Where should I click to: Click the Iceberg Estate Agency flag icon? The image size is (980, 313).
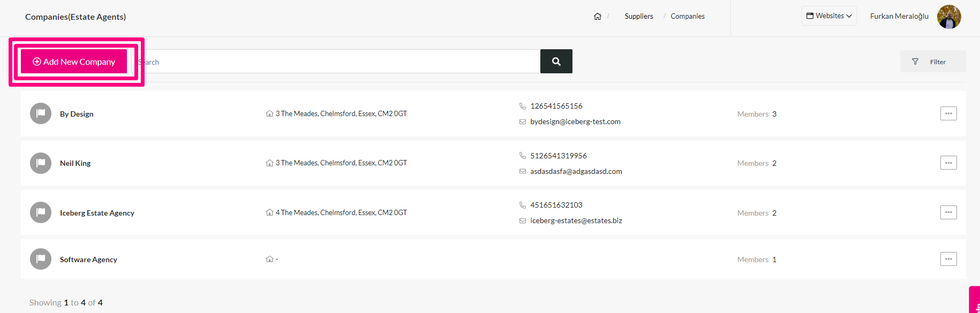pyautogui.click(x=41, y=212)
